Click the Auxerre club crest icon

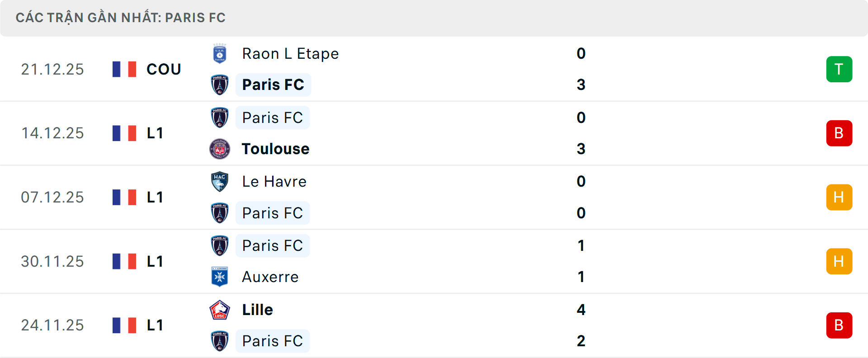(x=220, y=277)
